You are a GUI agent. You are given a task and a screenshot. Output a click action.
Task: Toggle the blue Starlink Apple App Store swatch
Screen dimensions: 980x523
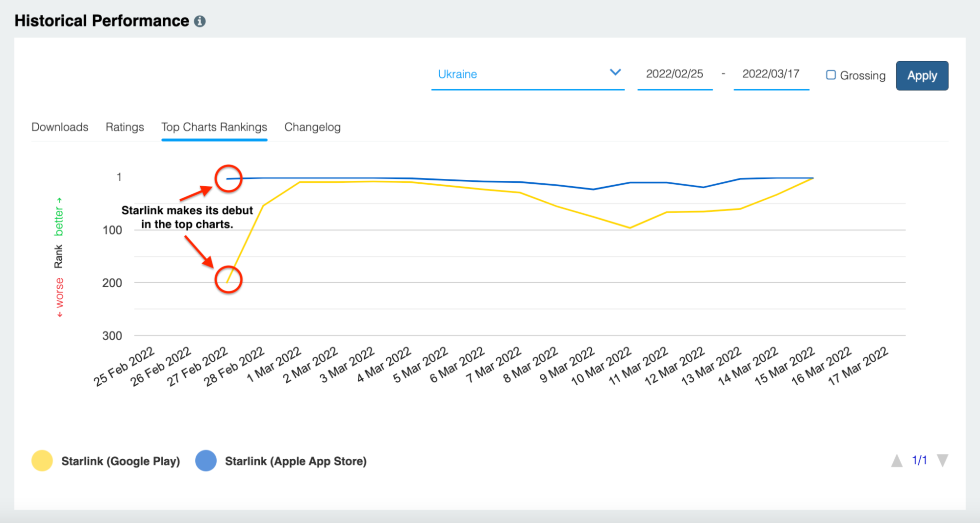[206, 461]
